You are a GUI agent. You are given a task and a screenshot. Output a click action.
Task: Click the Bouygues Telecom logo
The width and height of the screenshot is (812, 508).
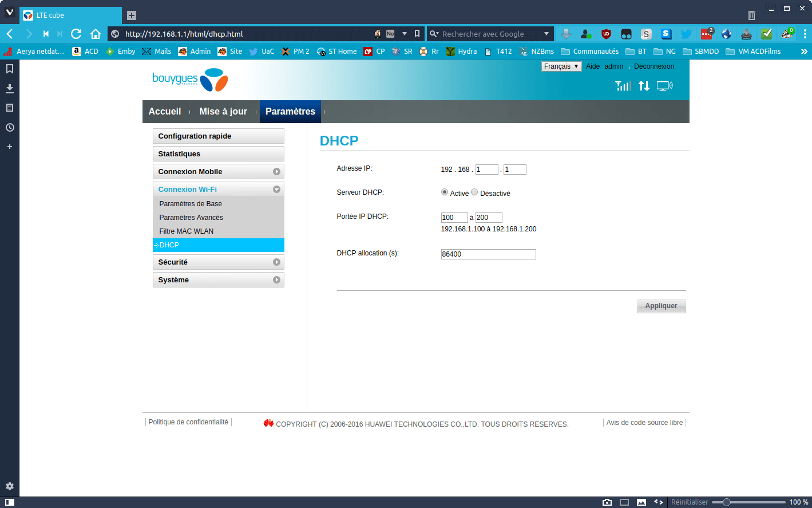[x=190, y=80]
